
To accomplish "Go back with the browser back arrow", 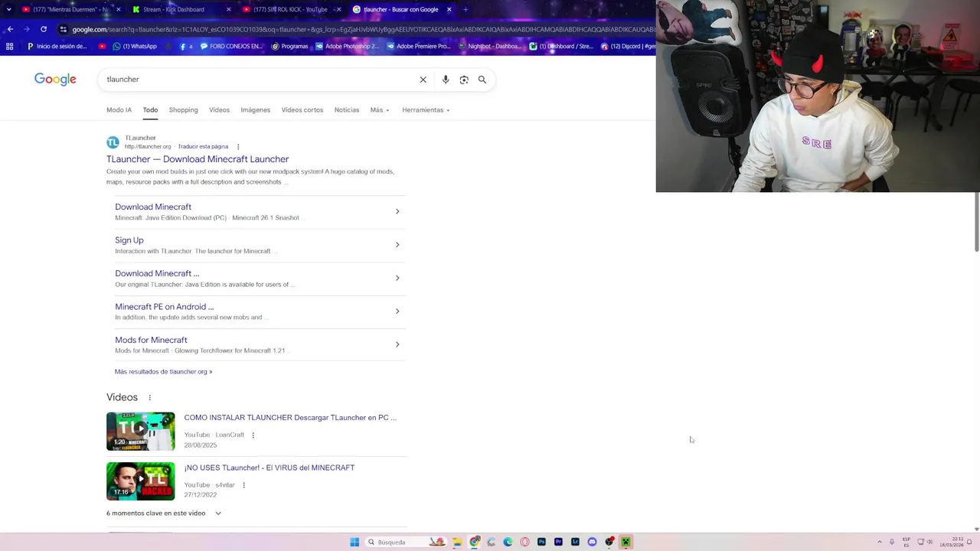I will (x=10, y=29).
